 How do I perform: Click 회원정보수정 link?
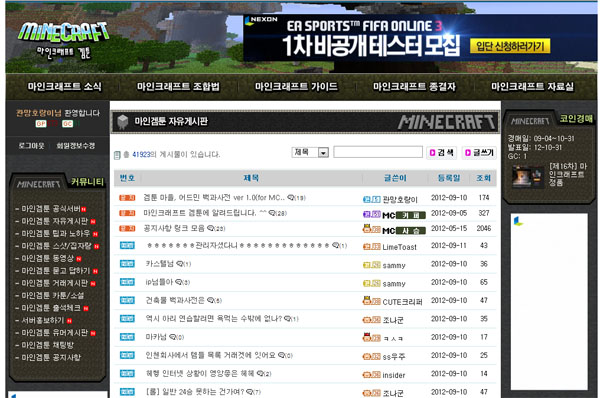point(76,146)
